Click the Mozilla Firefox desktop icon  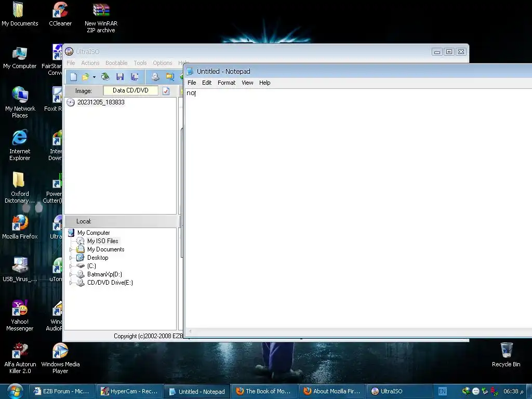[20, 228]
